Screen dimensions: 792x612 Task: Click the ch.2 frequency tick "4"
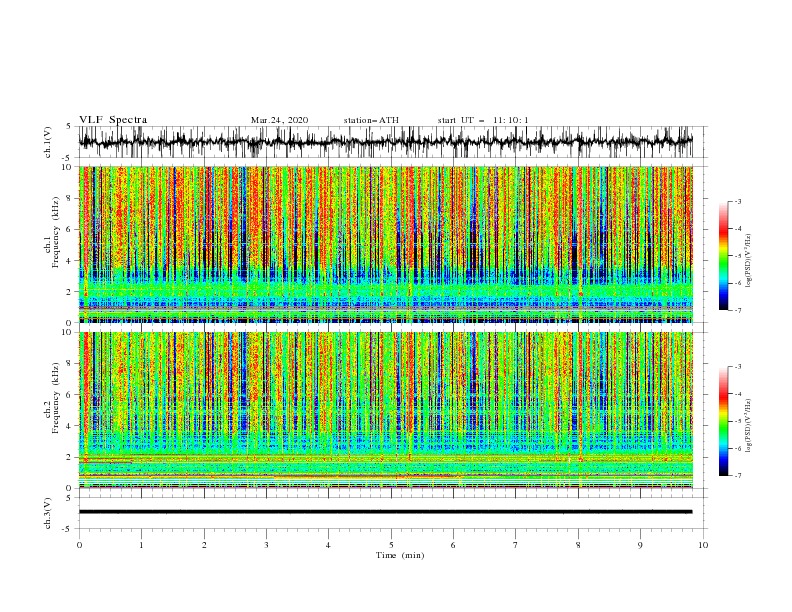click(69, 426)
